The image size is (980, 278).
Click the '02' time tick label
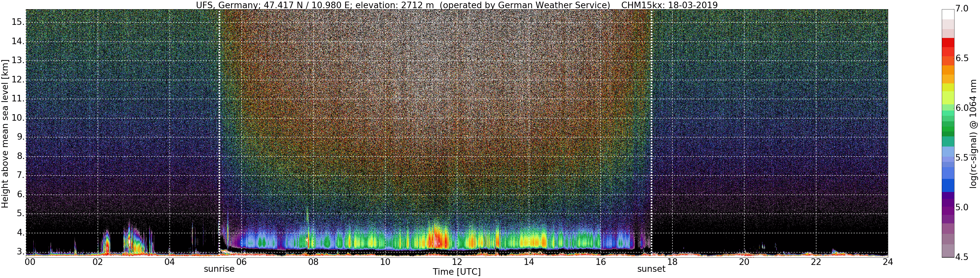pyautogui.click(x=98, y=262)
